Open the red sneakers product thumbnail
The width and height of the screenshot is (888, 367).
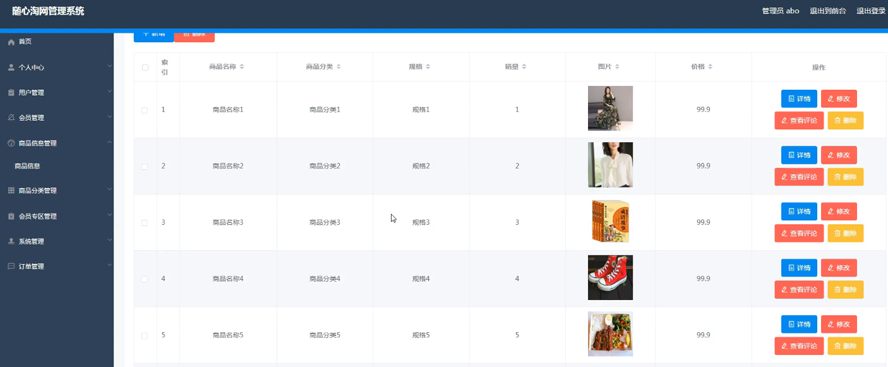(610, 278)
